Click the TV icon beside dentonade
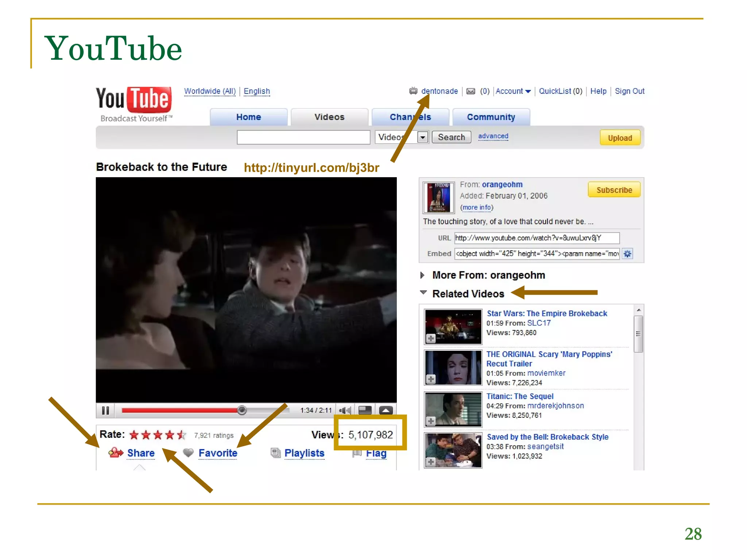The image size is (747, 560). pyautogui.click(x=413, y=91)
